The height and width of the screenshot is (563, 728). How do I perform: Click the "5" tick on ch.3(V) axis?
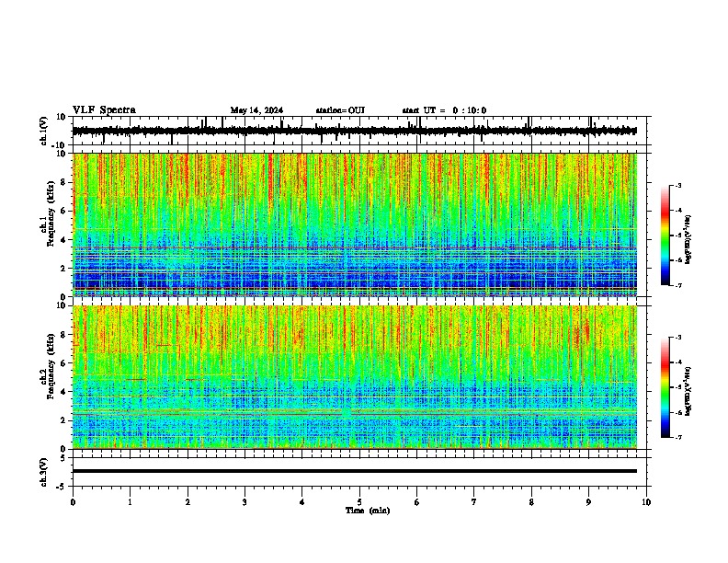pos(64,457)
